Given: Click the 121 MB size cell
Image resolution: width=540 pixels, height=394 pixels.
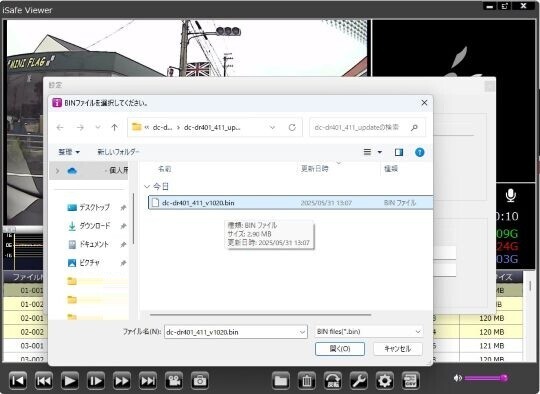Looking at the screenshot, I should (x=491, y=345).
